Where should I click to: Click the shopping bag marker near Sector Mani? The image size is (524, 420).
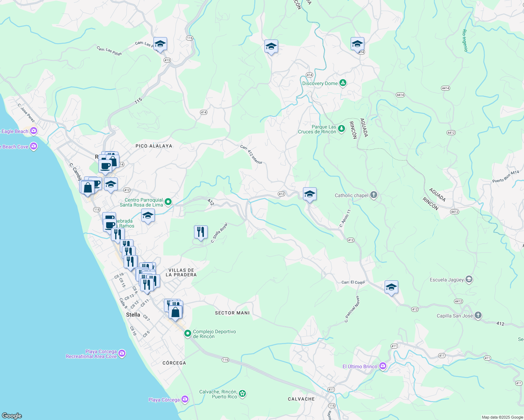(x=175, y=312)
